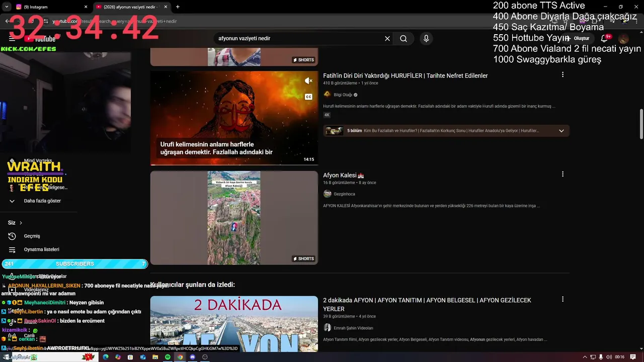Open Bilgi Otağı channel avatar
The image size is (644, 362).
click(327, 95)
